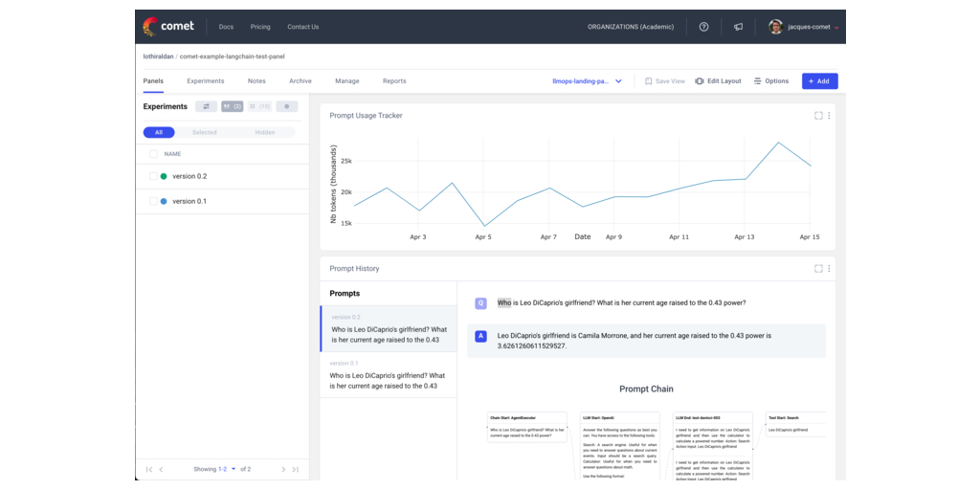Expand Prompt History panel to fullscreen

click(x=818, y=269)
